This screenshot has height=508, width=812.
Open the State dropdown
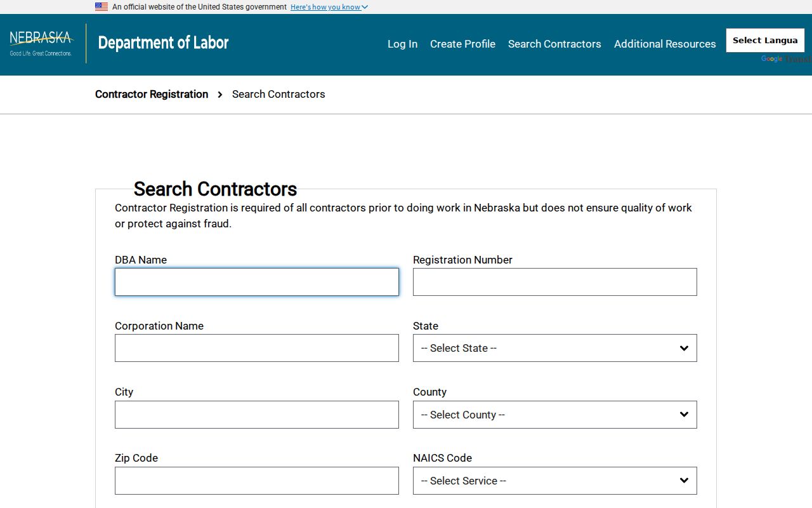(555, 348)
